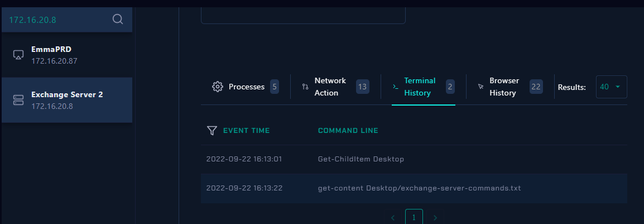644x224 pixels.
Task: Select EmmaPRD host in the sidebar
Action: coord(67,55)
